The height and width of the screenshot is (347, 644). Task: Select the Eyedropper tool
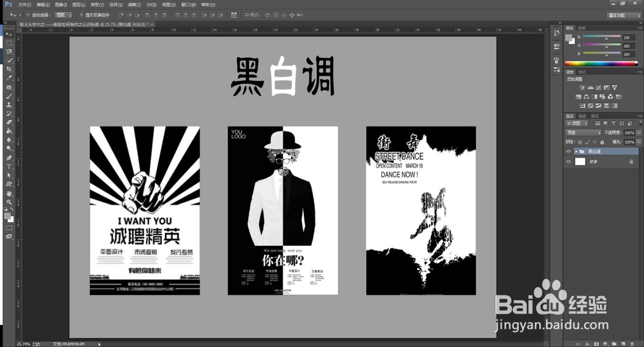[x=9, y=78]
